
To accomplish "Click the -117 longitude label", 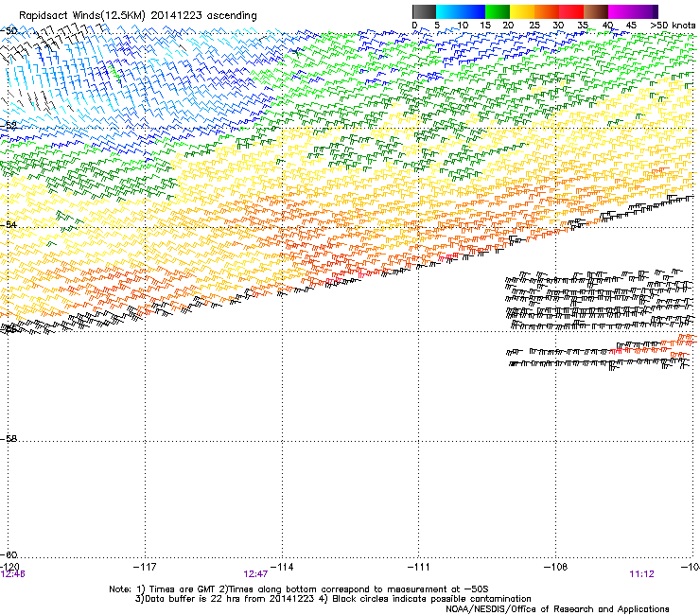I will click(145, 567).
